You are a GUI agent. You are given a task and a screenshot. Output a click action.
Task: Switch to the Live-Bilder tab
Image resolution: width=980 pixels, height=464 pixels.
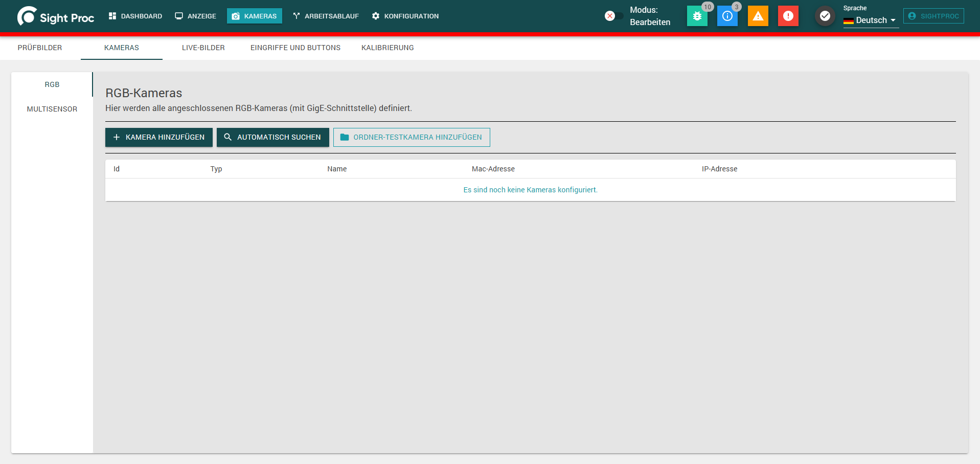point(203,48)
